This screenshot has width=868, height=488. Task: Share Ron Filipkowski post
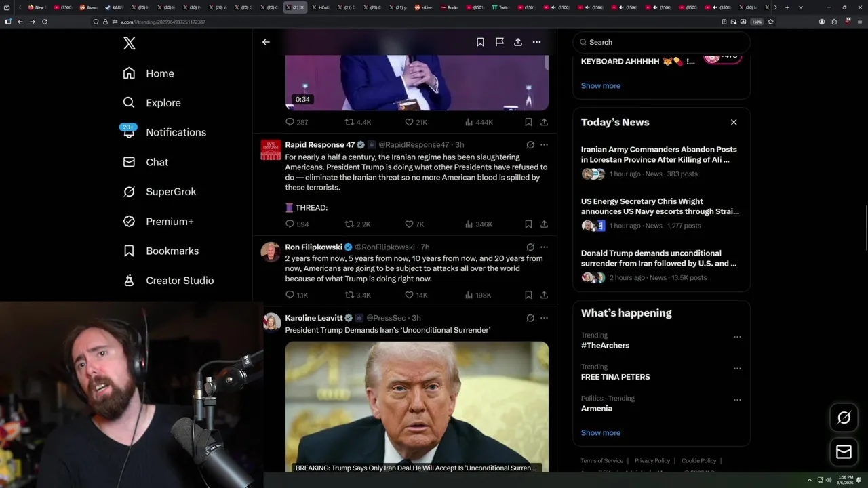tap(544, 296)
